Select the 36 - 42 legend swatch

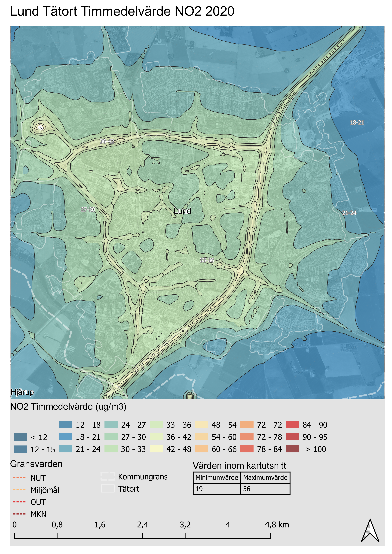(156, 437)
